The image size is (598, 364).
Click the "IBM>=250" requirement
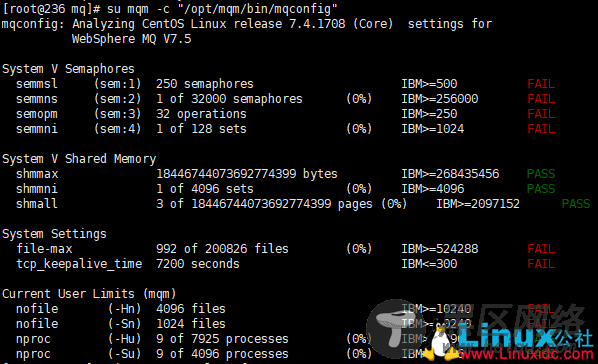(429, 114)
